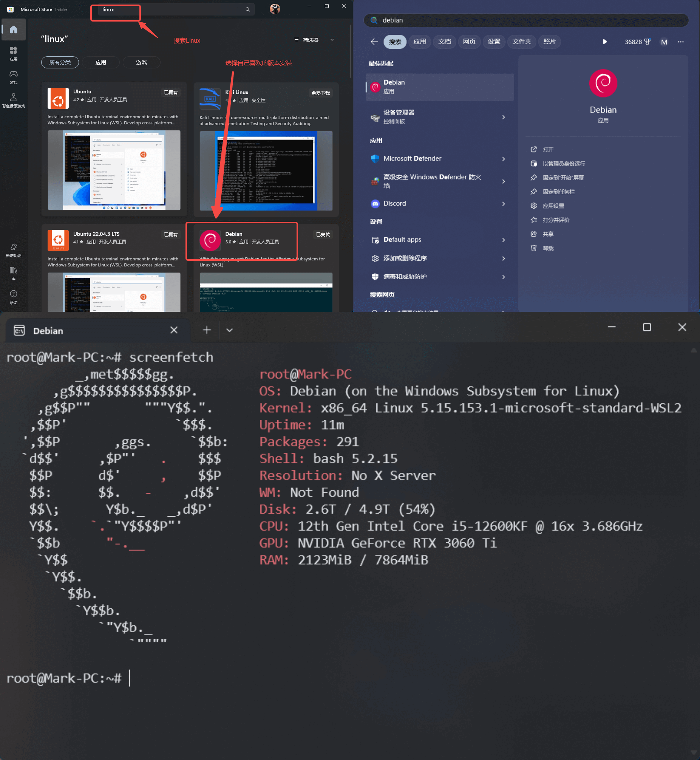Click the Ubuntu 22.04.3 LTS app icon
Viewport: 700px width, 760px height.
pos(58,240)
